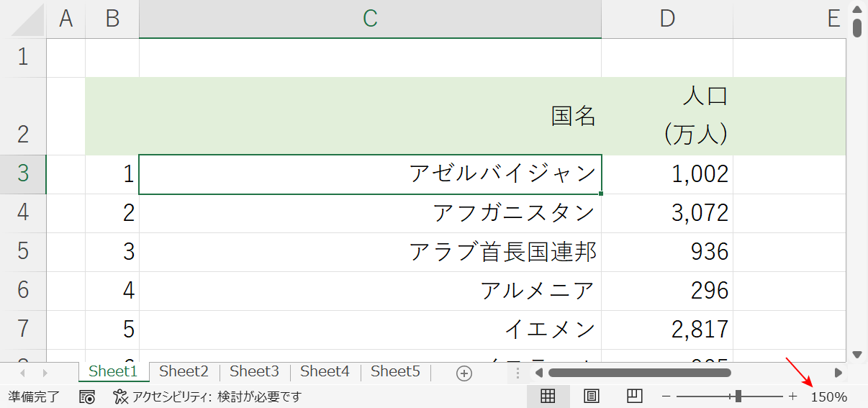Click the cell with population 2,817

tap(666, 330)
